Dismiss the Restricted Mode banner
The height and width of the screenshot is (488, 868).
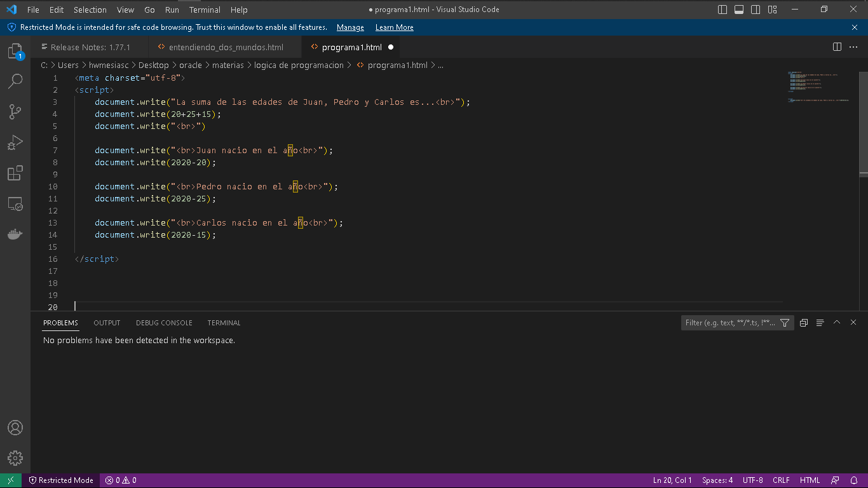pyautogui.click(x=855, y=27)
